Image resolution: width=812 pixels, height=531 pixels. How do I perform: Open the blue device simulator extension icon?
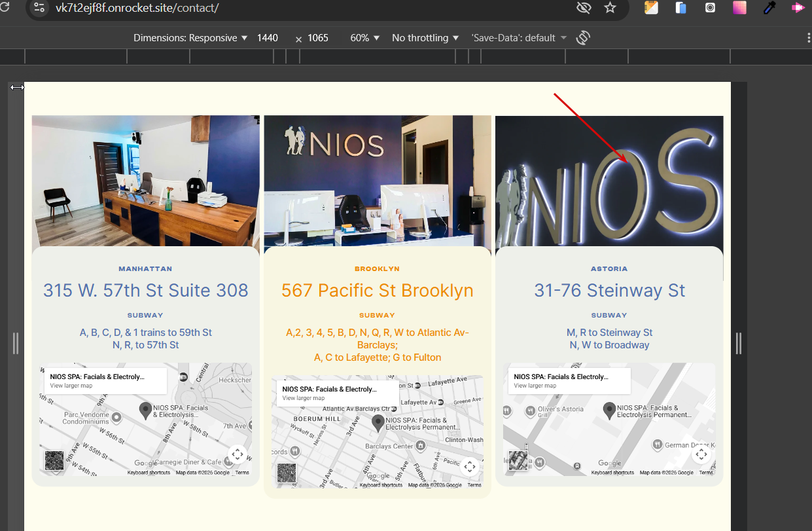point(680,8)
